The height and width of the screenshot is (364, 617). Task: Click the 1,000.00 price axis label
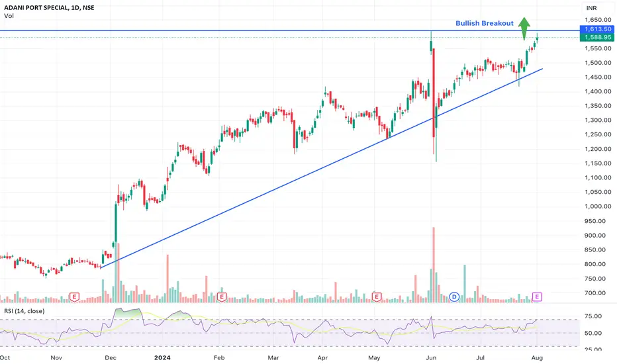point(598,206)
